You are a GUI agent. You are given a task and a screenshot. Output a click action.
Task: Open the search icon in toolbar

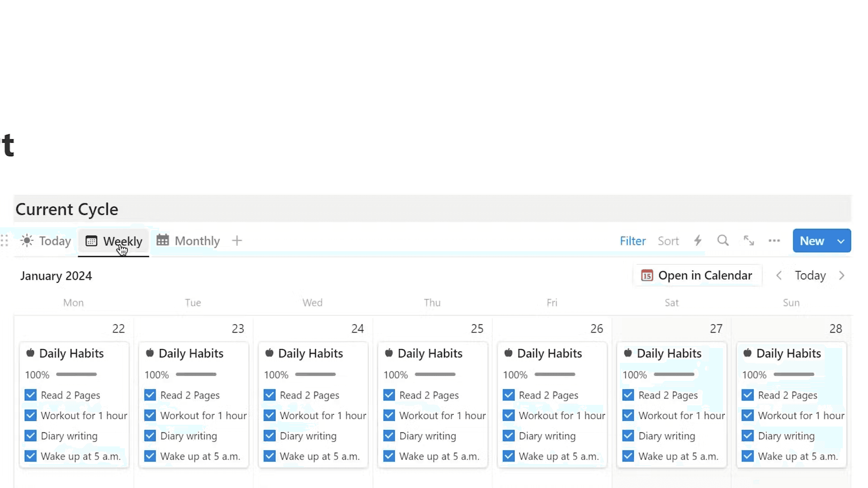pyautogui.click(x=723, y=241)
